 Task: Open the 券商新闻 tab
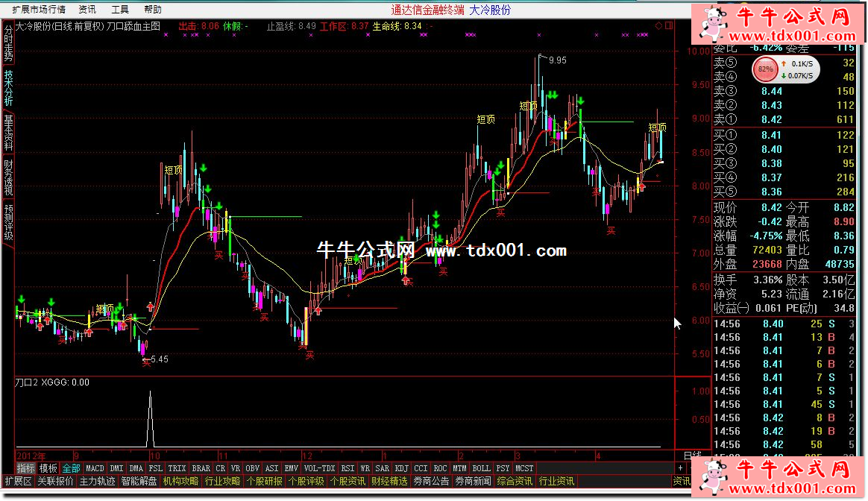(x=473, y=481)
